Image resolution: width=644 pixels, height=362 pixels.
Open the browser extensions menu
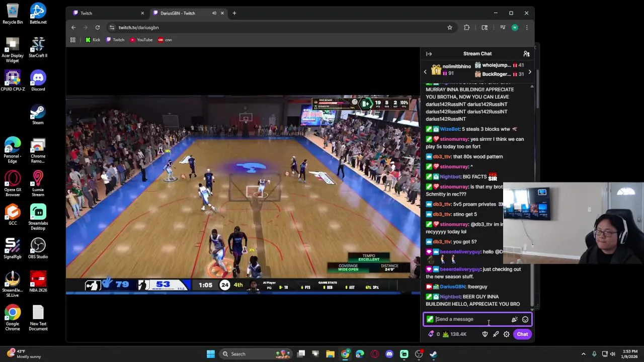pyautogui.click(x=466, y=28)
